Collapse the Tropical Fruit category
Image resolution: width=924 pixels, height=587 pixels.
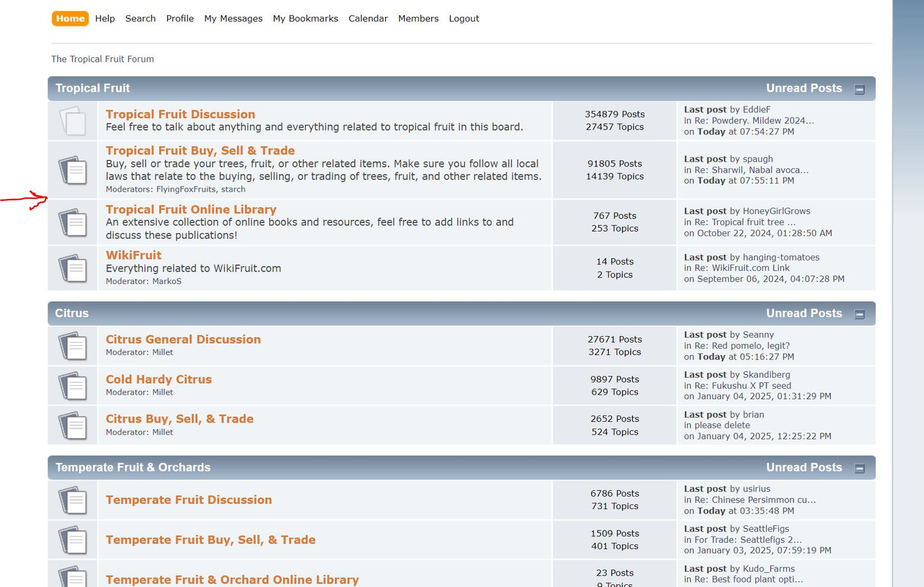(x=859, y=90)
